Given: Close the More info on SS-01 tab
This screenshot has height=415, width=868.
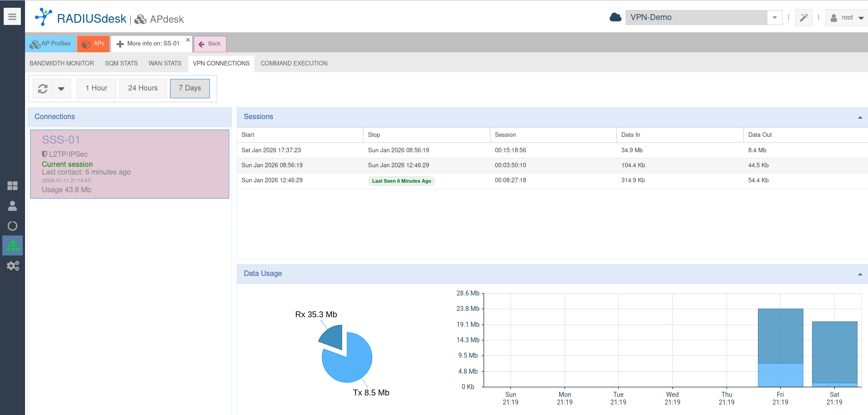Looking at the screenshot, I should tap(188, 40).
